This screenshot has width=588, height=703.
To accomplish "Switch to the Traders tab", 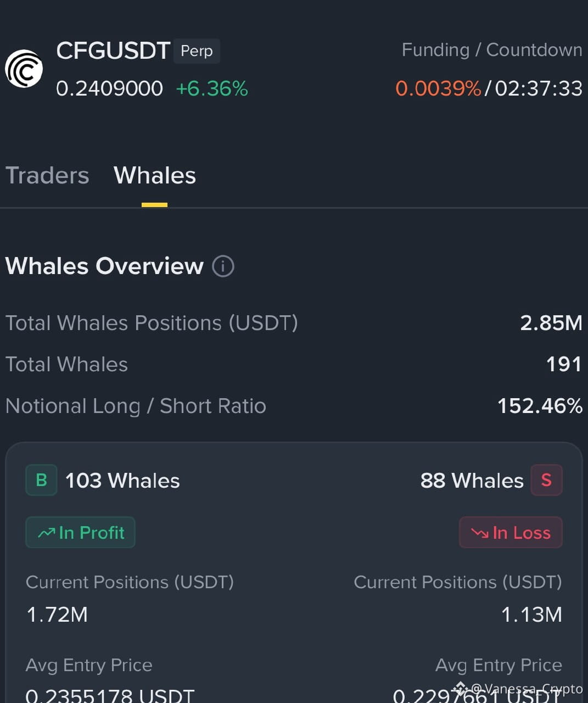I will click(x=47, y=176).
